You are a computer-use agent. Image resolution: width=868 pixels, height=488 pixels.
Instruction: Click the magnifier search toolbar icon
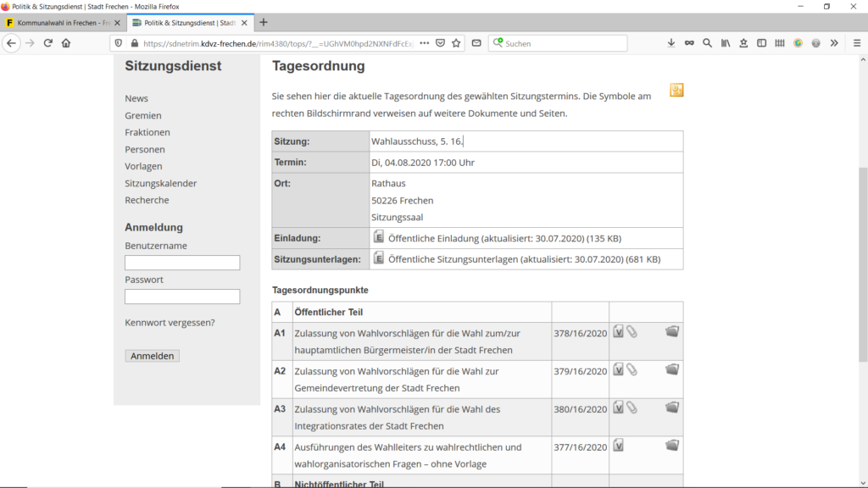[707, 43]
